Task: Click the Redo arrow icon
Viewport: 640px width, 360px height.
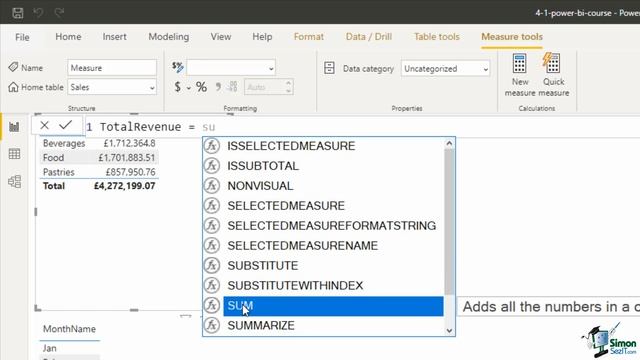Action: [x=59, y=13]
